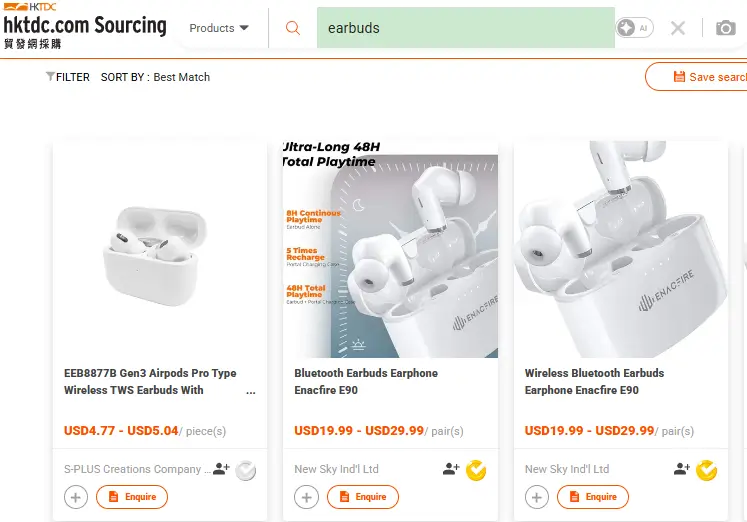Click the gold verified badge on Bluetooth Earbuds card
The width and height of the screenshot is (747, 522).
tap(476, 469)
